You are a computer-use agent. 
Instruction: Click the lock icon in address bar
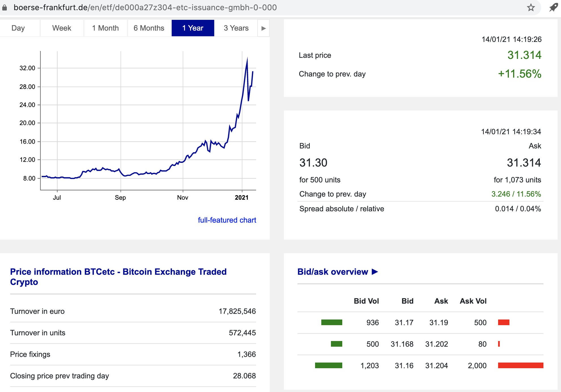click(4, 8)
